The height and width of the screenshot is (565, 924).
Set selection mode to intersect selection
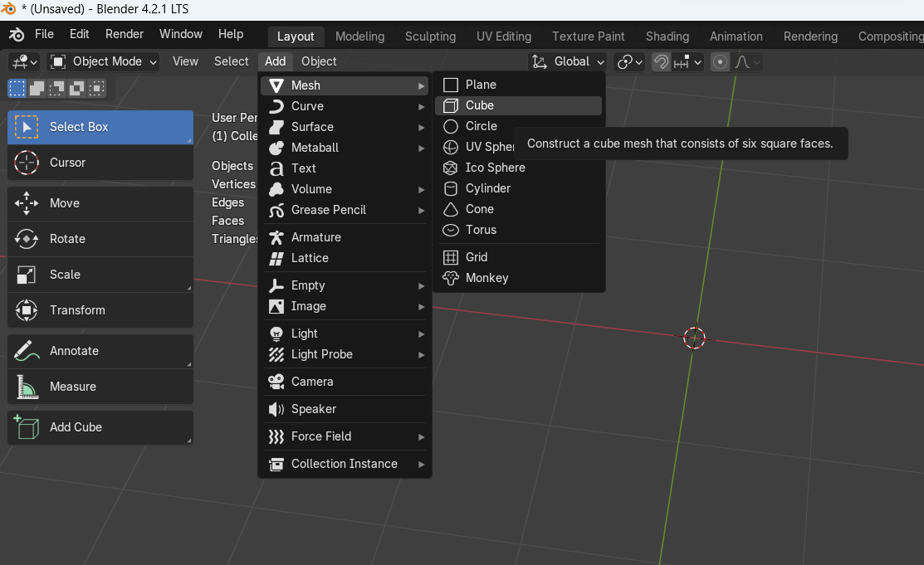(96, 89)
